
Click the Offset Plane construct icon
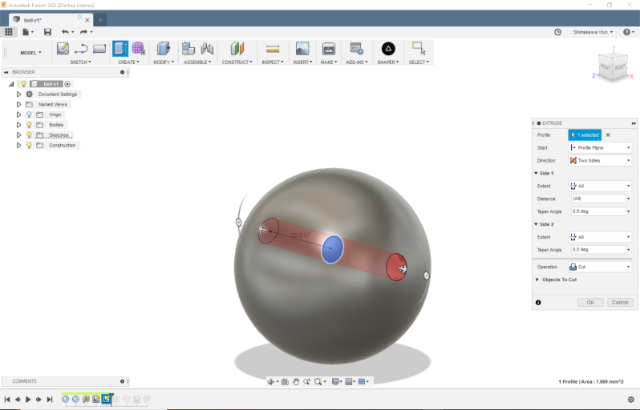tap(237, 49)
